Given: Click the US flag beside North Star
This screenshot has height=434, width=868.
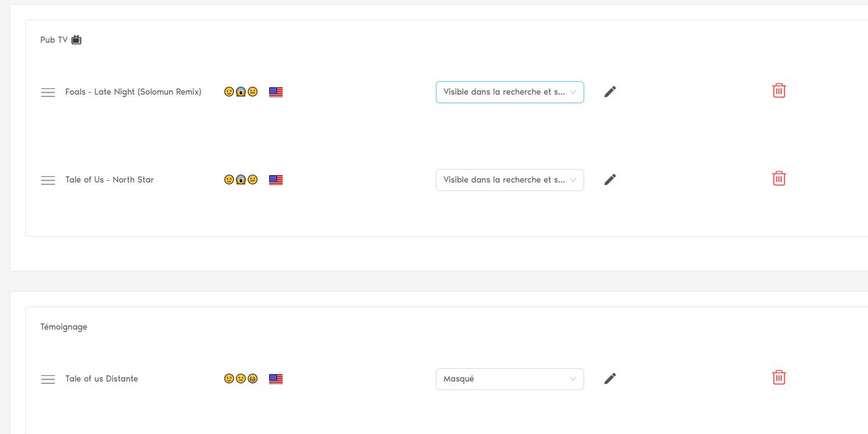Looking at the screenshot, I should point(276,180).
